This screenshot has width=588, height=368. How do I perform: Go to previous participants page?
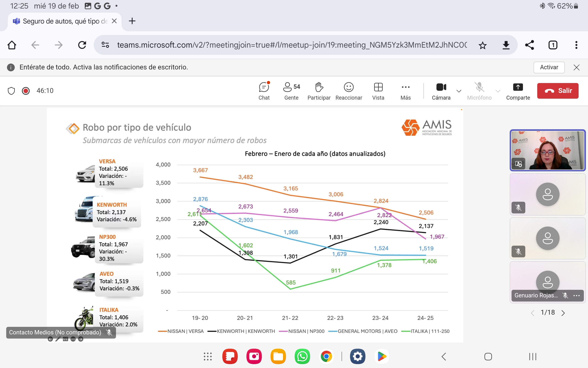(x=533, y=313)
